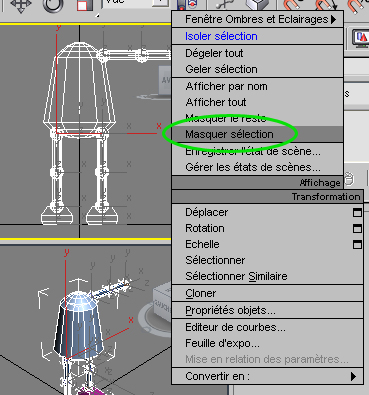The width and height of the screenshot is (369, 395).
Task: Toggle the angle snap magnet
Action: (325, 5)
